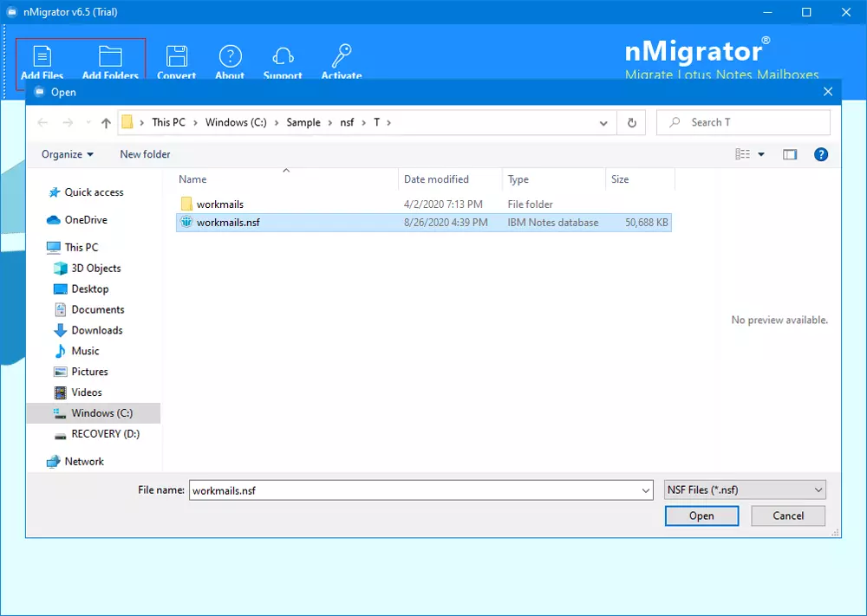Select Network in navigation pane
The height and width of the screenshot is (616, 867).
[84, 462]
